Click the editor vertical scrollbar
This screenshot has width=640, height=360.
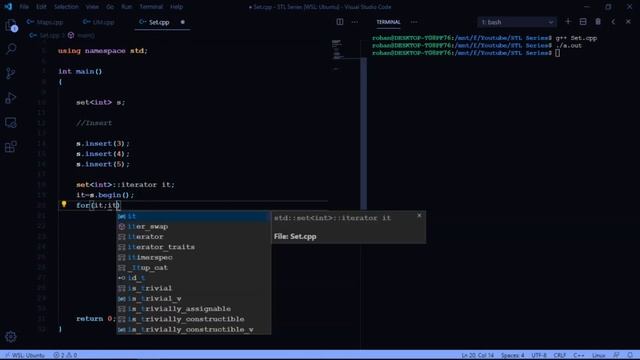click(x=363, y=133)
